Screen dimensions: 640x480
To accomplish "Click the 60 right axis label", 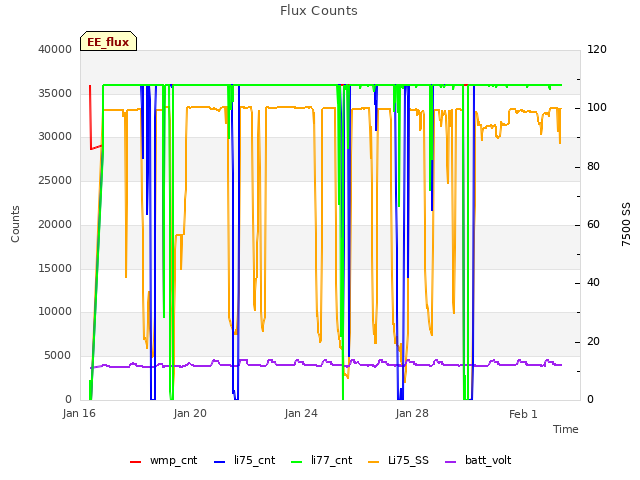I will [593, 224].
